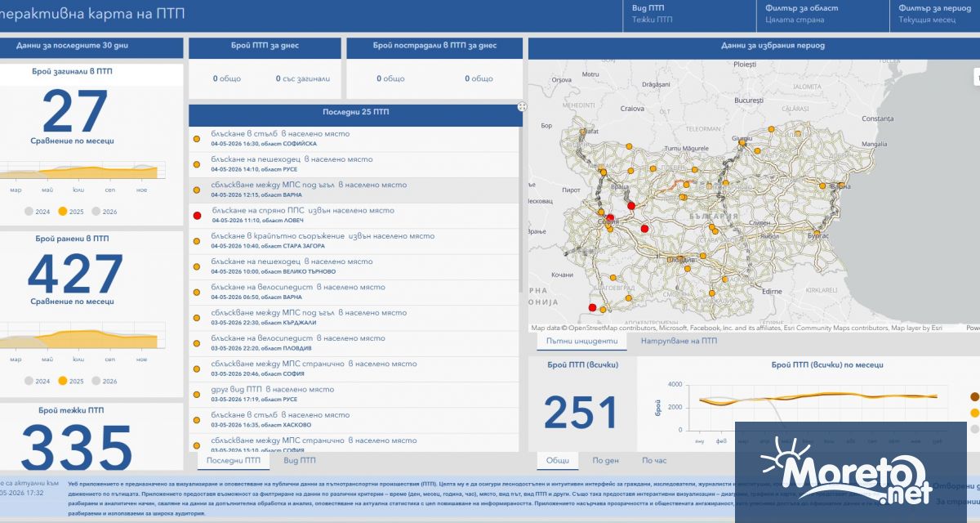Click the 427 injured count

tap(74, 275)
